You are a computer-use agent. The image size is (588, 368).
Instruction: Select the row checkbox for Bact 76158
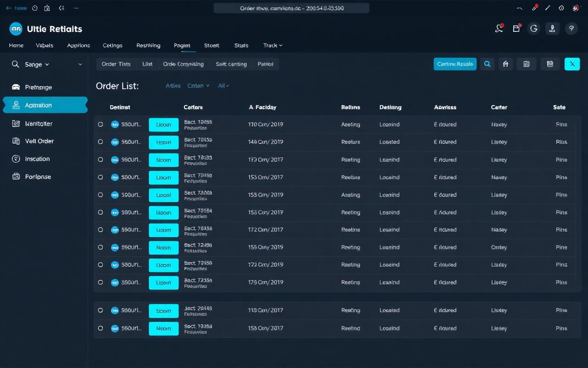tap(101, 230)
